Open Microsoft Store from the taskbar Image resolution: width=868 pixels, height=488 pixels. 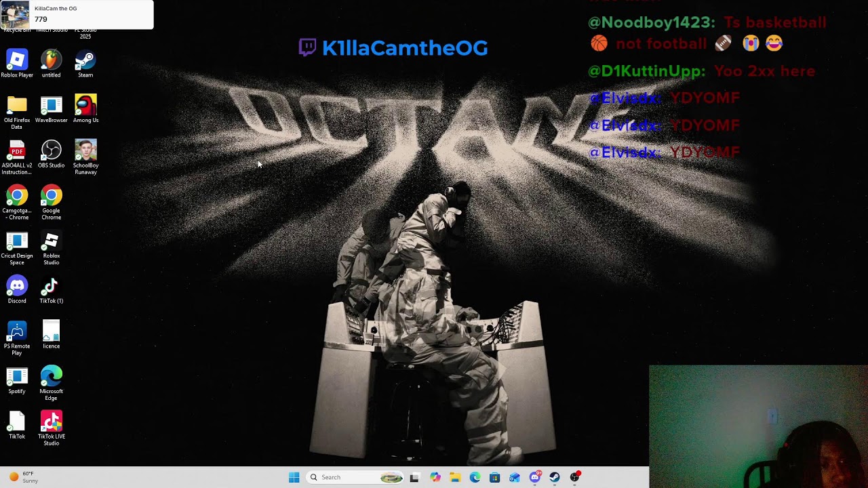coord(494,477)
